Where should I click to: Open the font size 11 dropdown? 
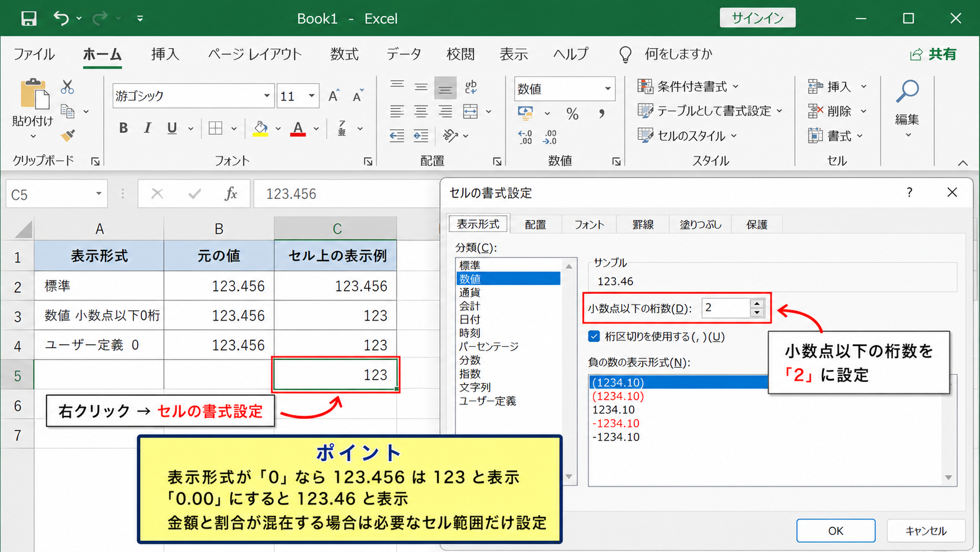click(x=312, y=96)
